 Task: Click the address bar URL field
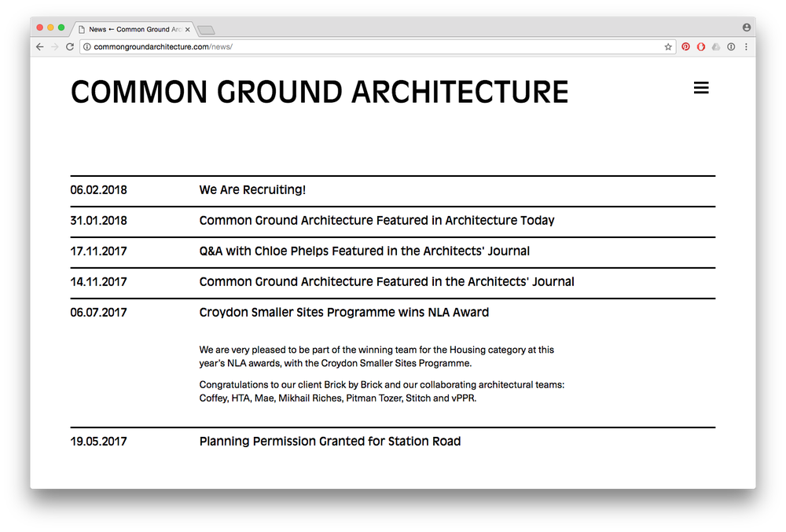tap(376, 46)
